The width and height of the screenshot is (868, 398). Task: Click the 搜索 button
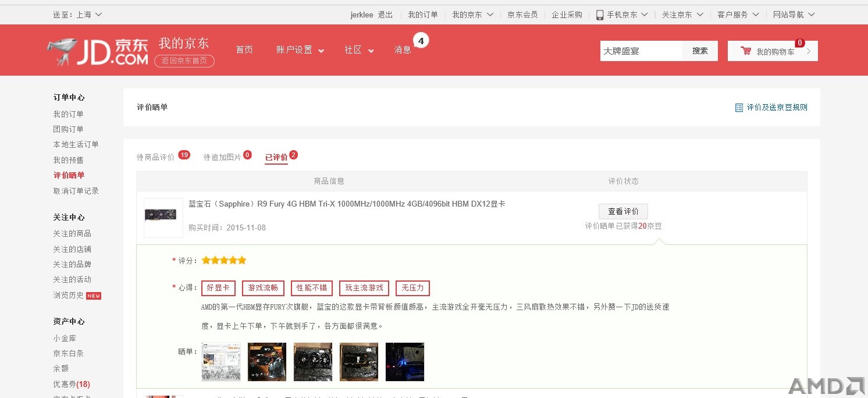click(700, 51)
